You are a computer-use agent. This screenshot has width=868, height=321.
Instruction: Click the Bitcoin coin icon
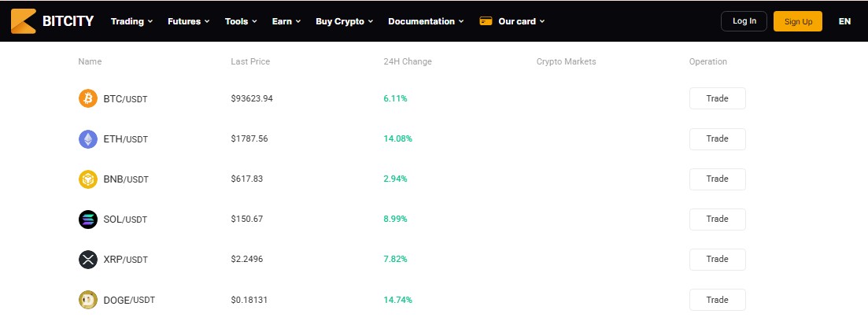88,98
